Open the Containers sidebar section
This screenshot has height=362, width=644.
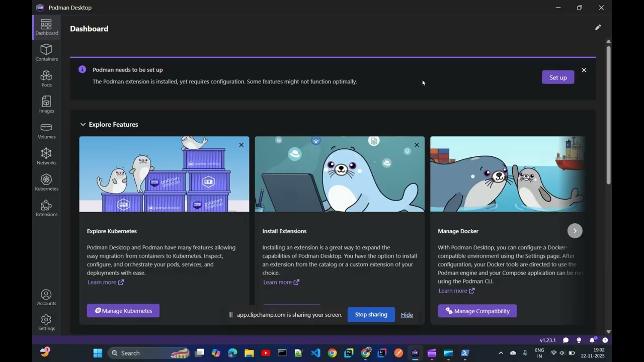point(46,53)
